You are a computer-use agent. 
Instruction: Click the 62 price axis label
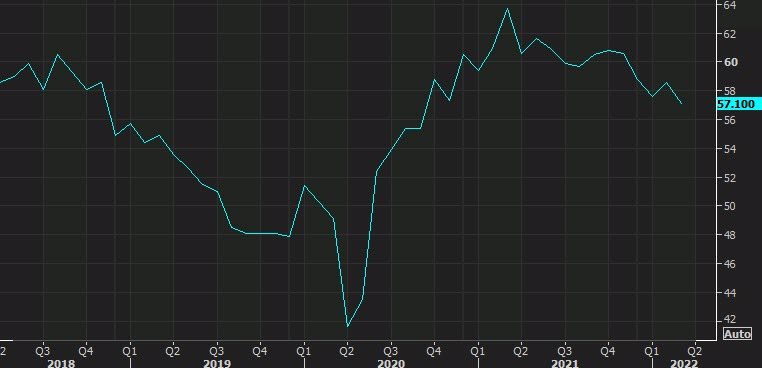[730, 34]
